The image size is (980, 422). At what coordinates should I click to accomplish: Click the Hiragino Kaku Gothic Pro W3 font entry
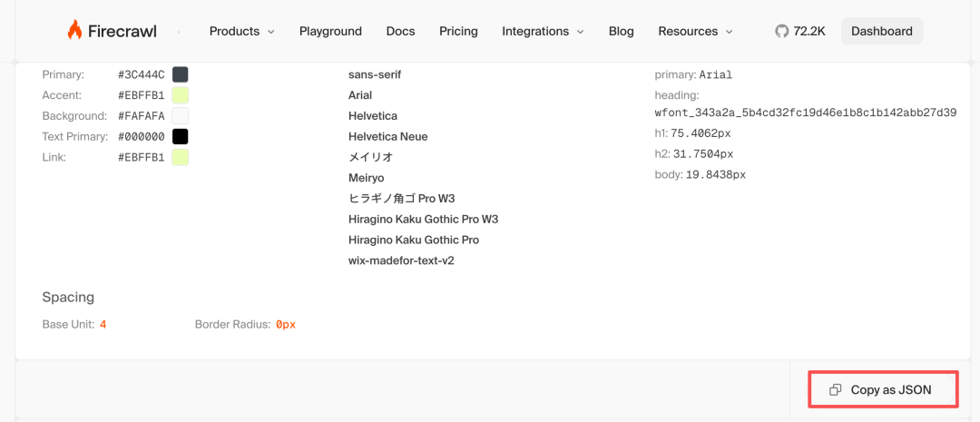tap(423, 219)
